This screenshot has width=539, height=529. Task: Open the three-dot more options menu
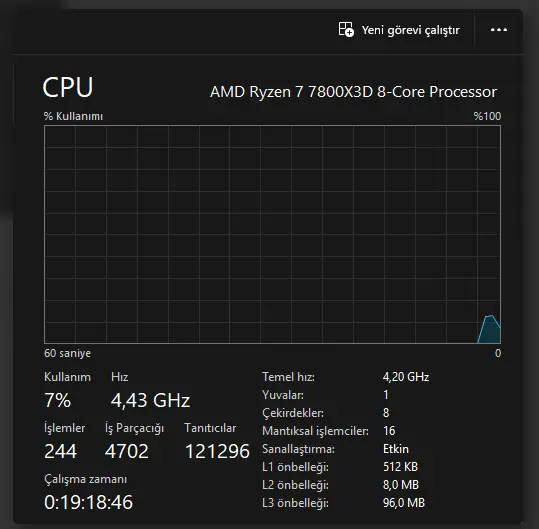(x=499, y=30)
